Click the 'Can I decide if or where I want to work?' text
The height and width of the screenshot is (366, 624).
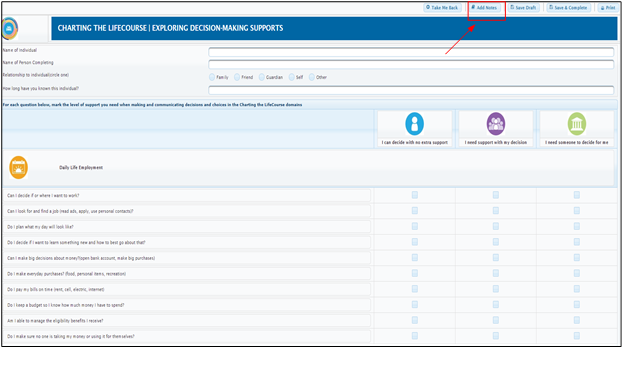pyautogui.click(x=43, y=195)
